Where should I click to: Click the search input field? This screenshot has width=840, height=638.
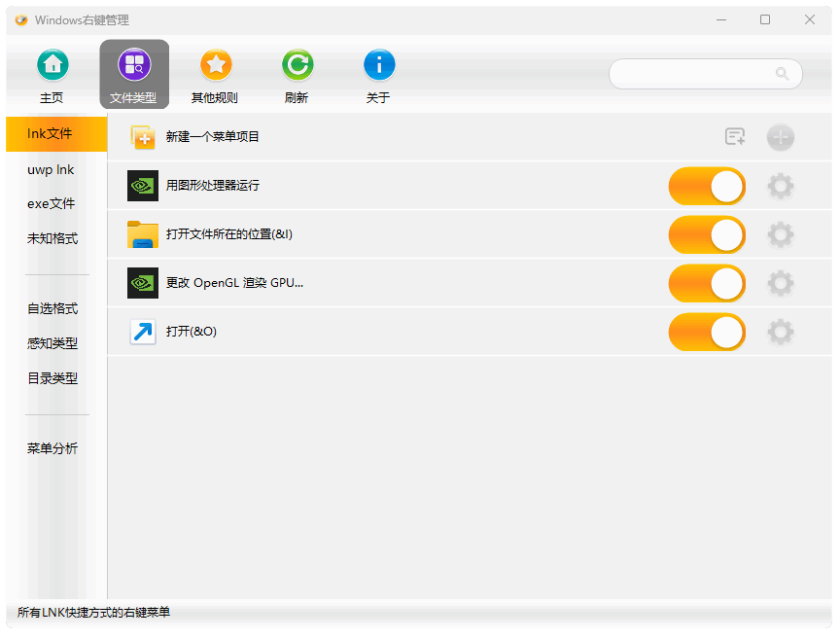(x=692, y=74)
